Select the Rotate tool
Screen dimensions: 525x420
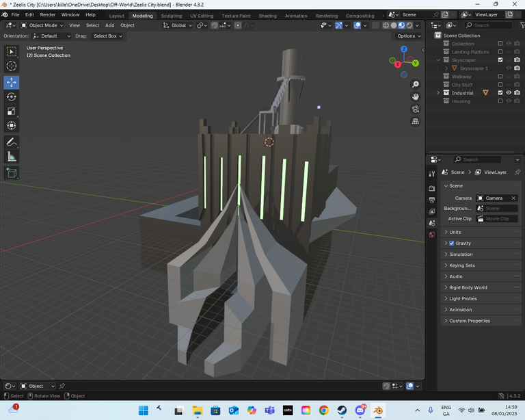[12, 96]
